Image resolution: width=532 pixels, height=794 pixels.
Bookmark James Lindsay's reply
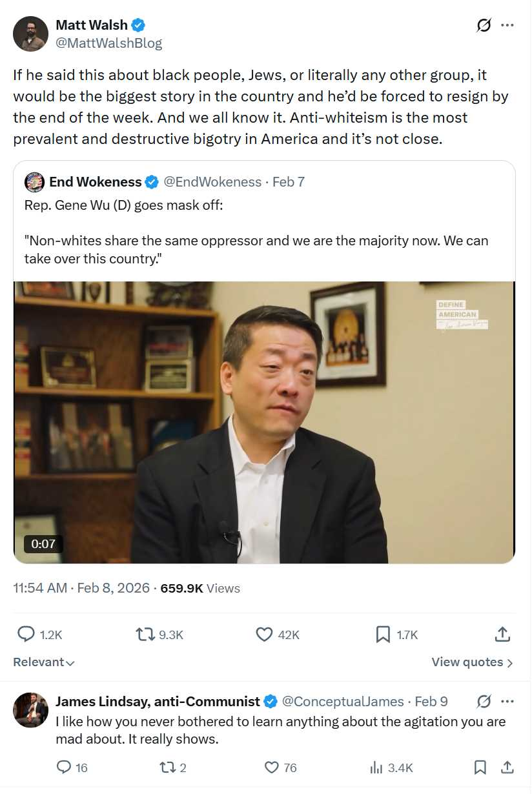480,768
